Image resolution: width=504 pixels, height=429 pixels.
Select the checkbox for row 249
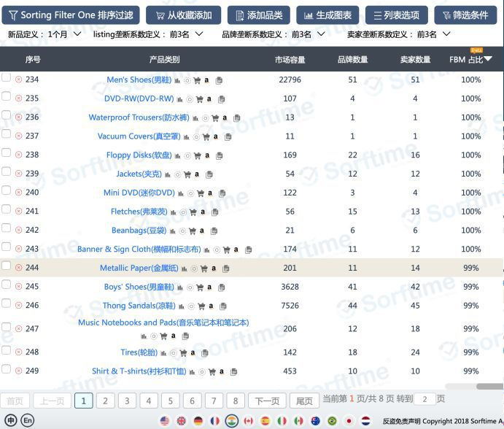(x=6, y=369)
